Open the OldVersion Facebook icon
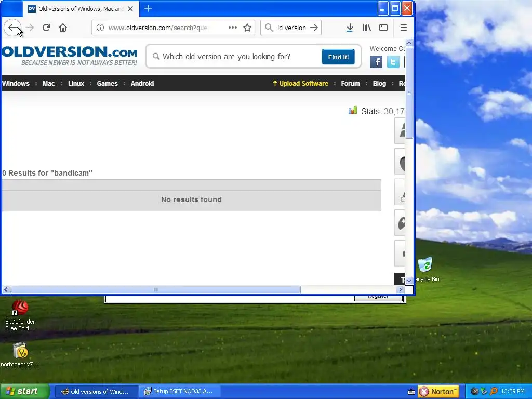The image size is (532, 399). click(x=376, y=62)
